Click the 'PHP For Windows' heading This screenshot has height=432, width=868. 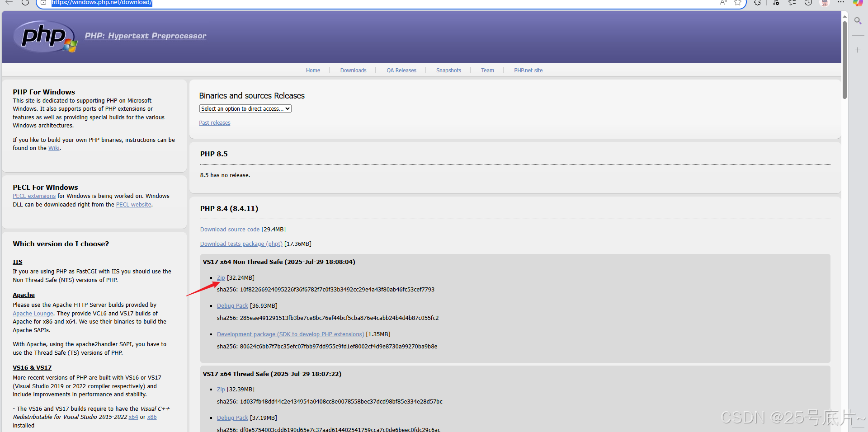click(x=44, y=92)
